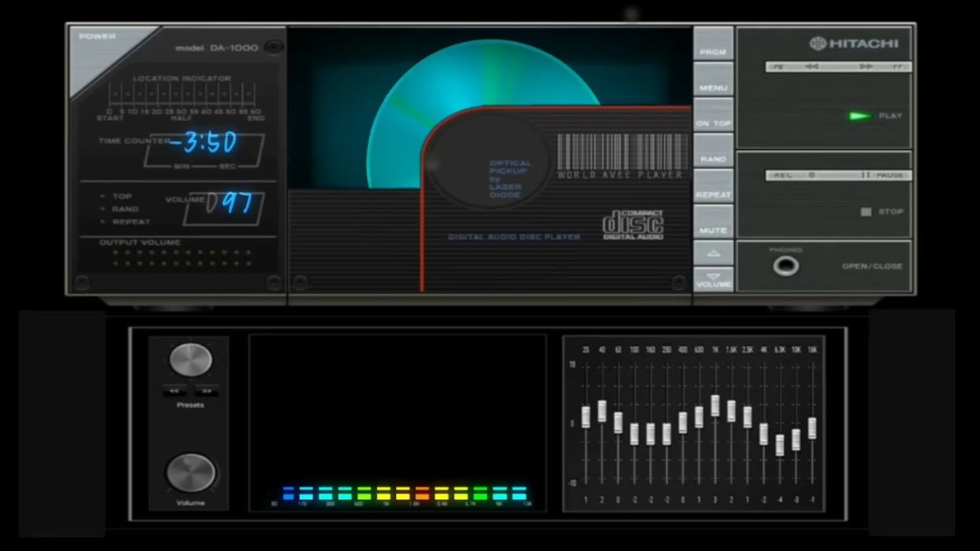Click the PRGM button

[713, 44]
